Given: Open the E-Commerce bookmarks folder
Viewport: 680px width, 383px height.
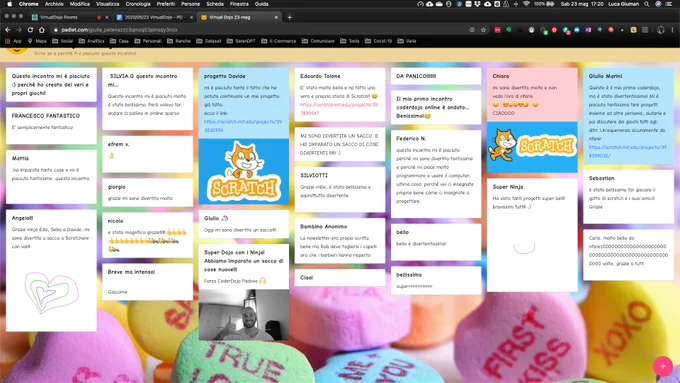Looking at the screenshot, I should [278, 41].
